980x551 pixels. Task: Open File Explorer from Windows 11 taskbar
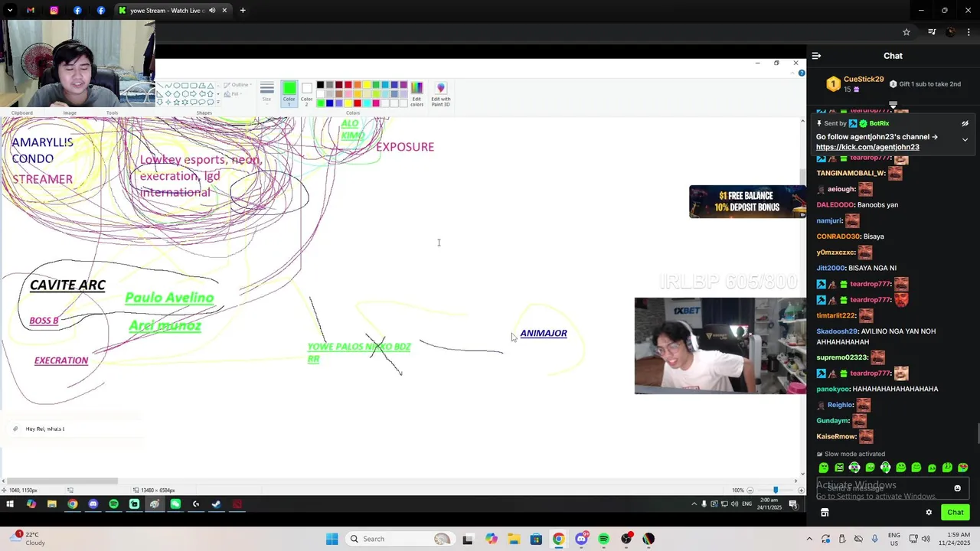pos(513,539)
